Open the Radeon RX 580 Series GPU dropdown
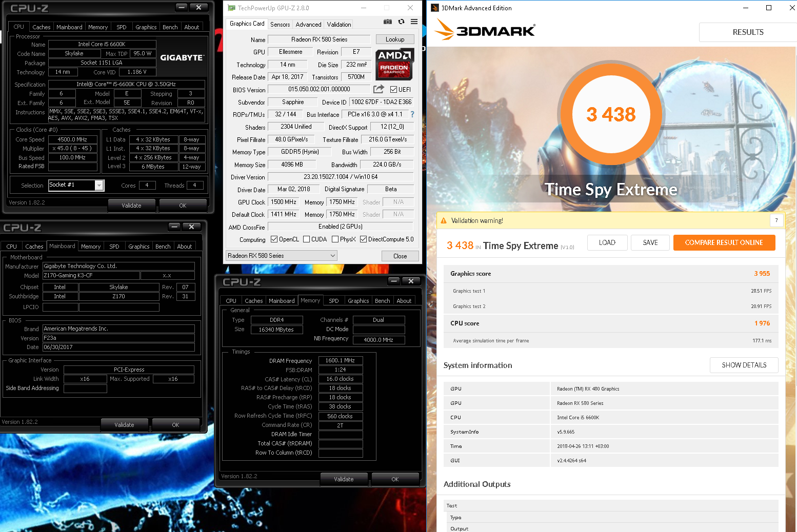This screenshot has height=532, width=797. pyautogui.click(x=282, y=256)
